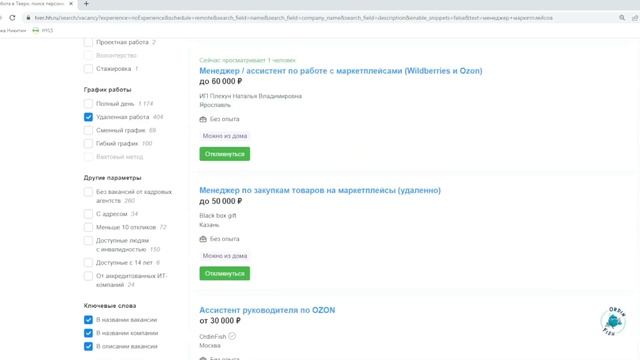Check the Стажировка checkbox
The image size is (640, 360).
pyautogui.click(x=88, y=69)
